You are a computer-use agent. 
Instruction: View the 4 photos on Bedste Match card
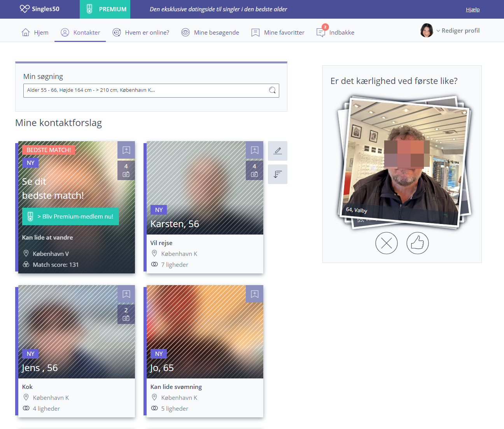tap(126, 170)
